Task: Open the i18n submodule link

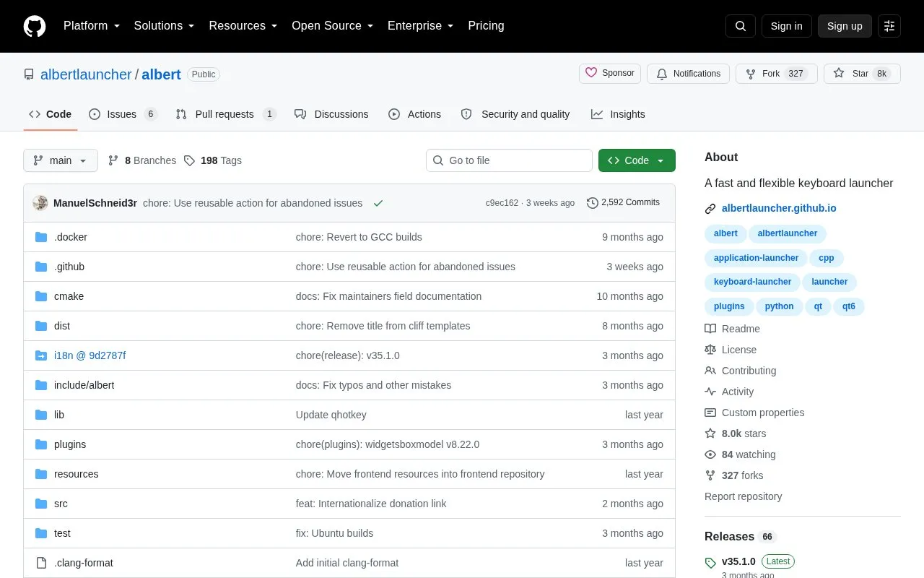Action: click(90, 355)
